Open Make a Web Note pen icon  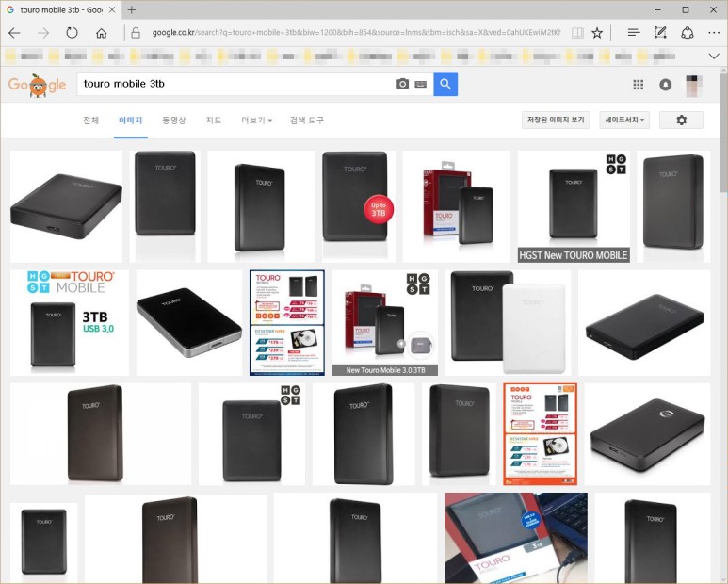[660, 32]
